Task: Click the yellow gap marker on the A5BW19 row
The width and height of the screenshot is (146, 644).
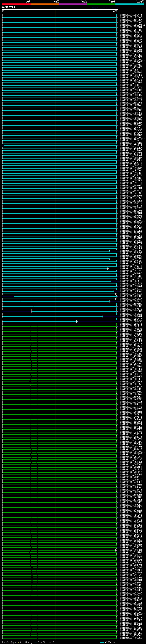Action: point(22,302)
